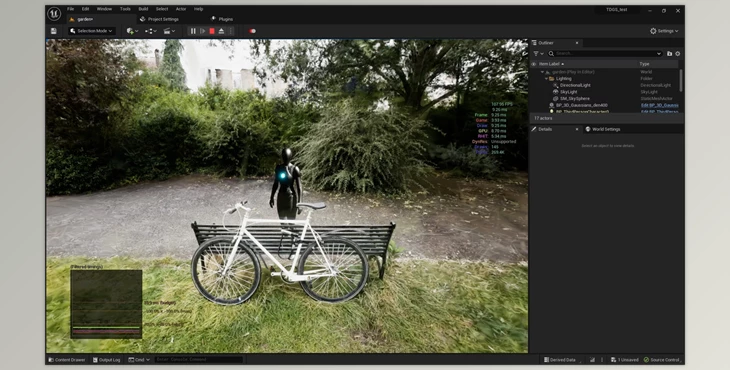Screen dimensions: 730x370
Task: Open the quick add content dropdown
Action: (x=131, y=31)
